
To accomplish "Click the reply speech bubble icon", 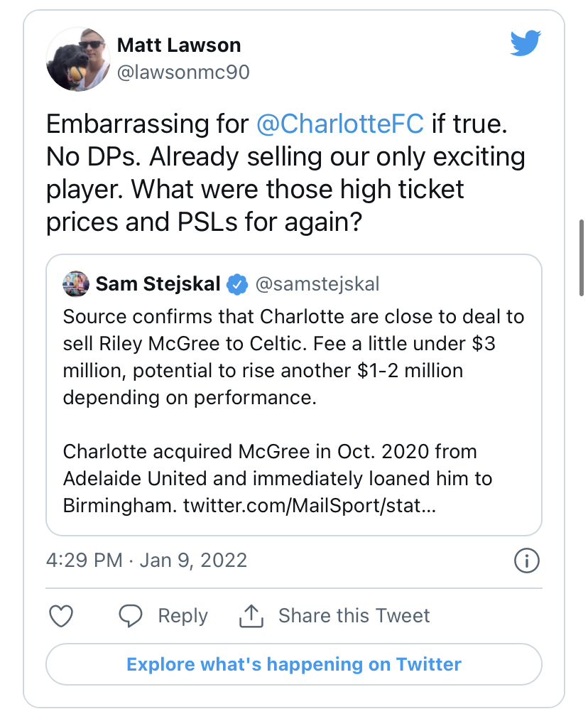I will [131, 616].
